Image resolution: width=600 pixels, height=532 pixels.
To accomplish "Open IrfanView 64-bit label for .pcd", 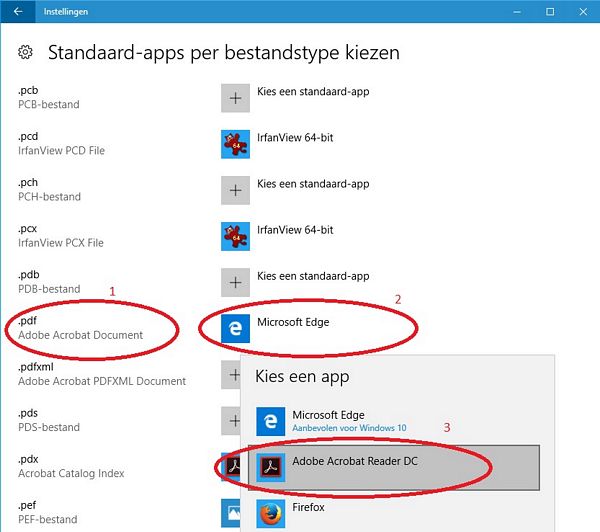I will (x=295, y=137).
